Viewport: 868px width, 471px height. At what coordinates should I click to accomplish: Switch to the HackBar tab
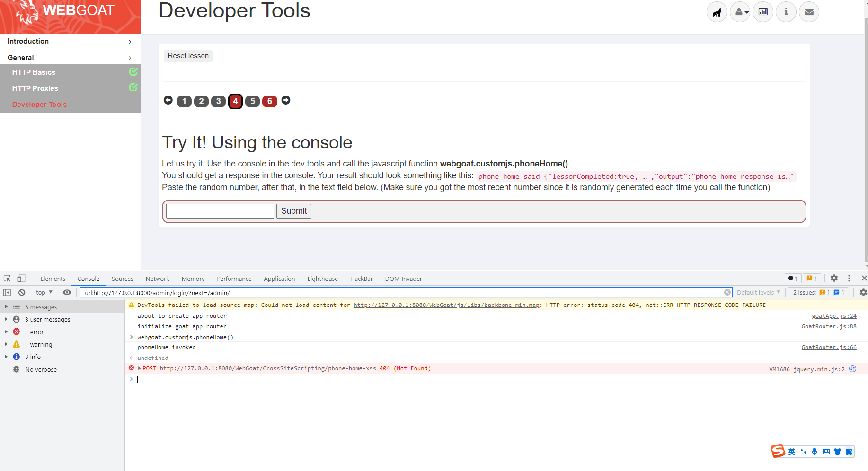click(x=362, y=279)
